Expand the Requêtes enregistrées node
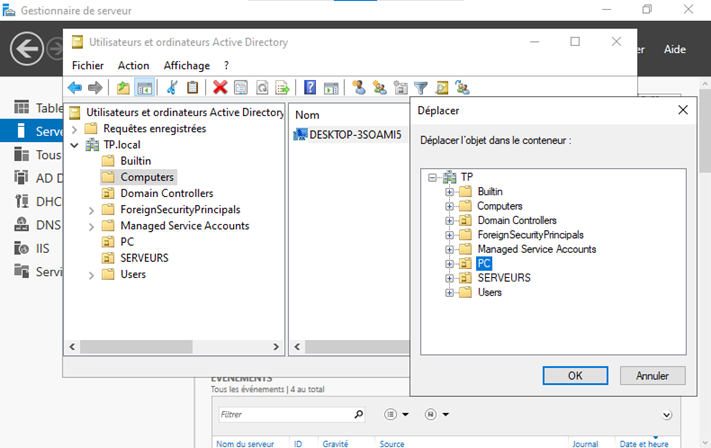The image size is (711, 448). 74,129
